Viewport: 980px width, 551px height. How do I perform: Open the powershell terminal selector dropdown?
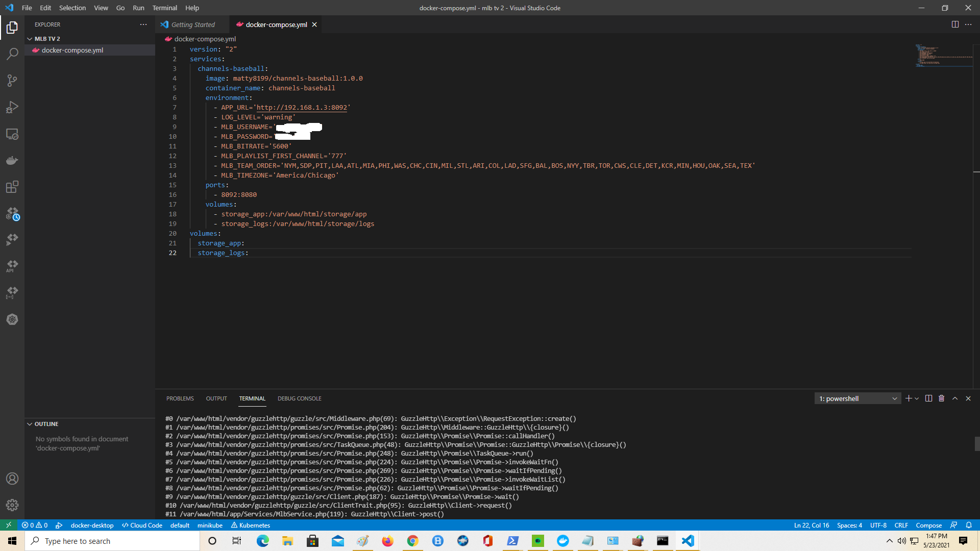point(859,398)
